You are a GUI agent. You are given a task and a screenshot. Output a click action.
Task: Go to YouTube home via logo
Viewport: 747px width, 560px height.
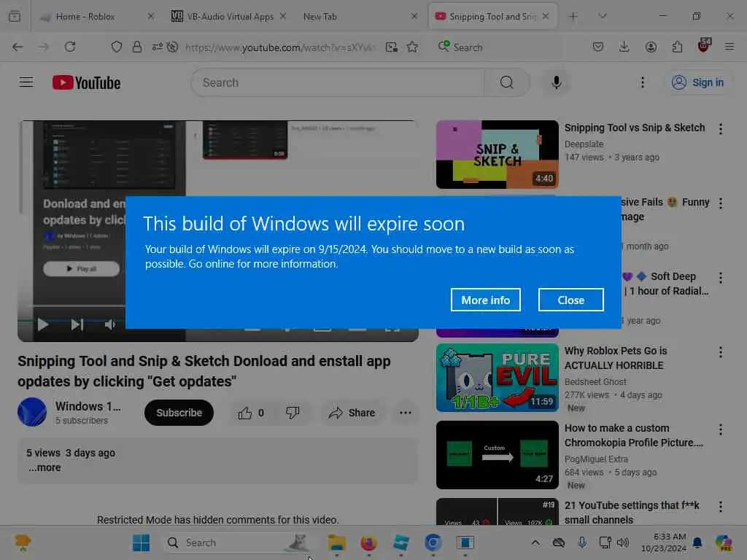coord(86,83)
